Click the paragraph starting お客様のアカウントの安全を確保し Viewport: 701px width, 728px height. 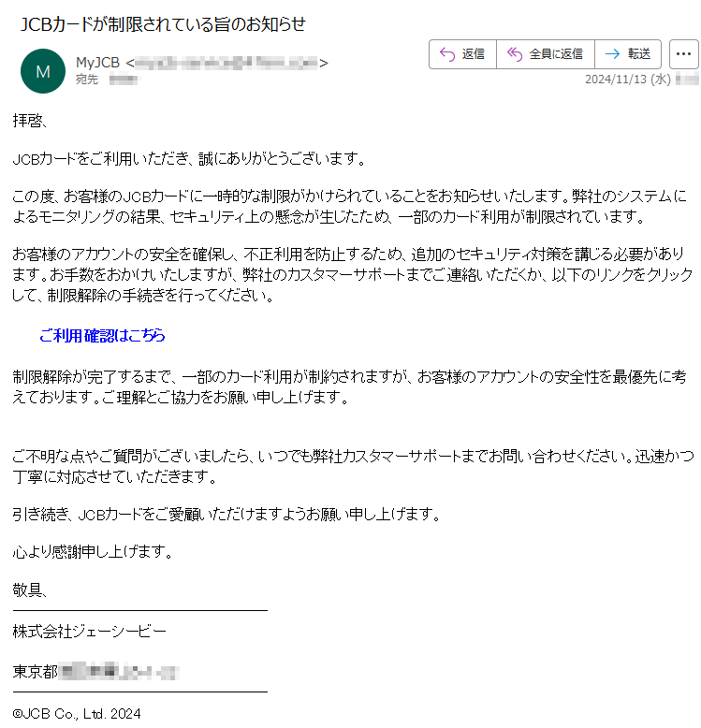coord(352,274)
